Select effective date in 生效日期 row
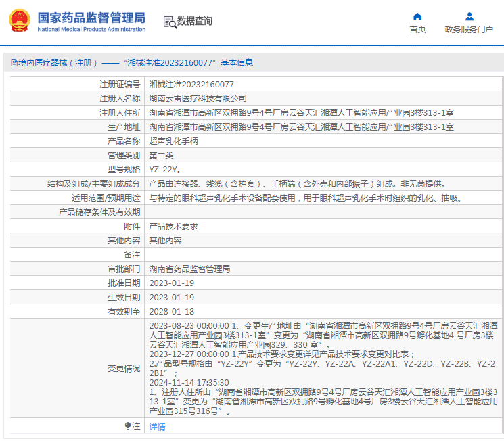Screen dimensions: 504x441 (x=172, y=298)
